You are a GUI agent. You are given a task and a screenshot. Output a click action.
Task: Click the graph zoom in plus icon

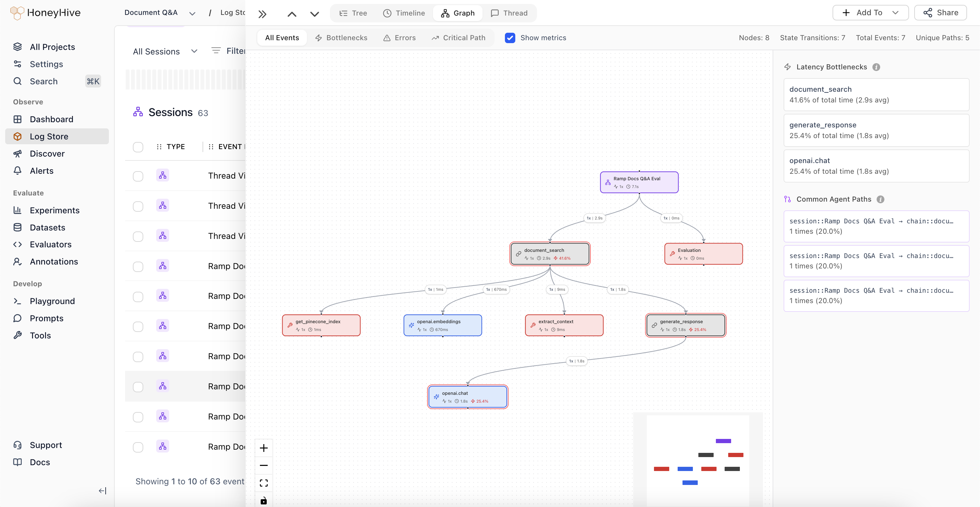pyautogui.click(x=264, y=448)
